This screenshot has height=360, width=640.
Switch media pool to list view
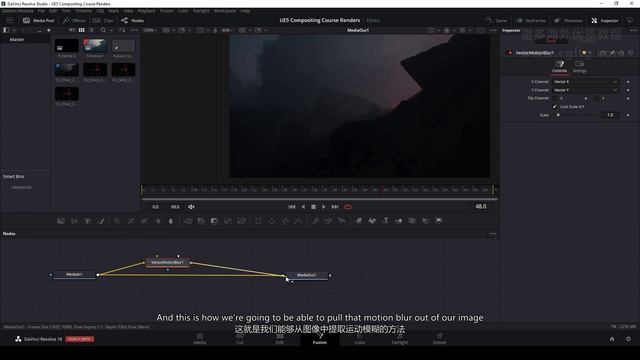coord(91,30)
